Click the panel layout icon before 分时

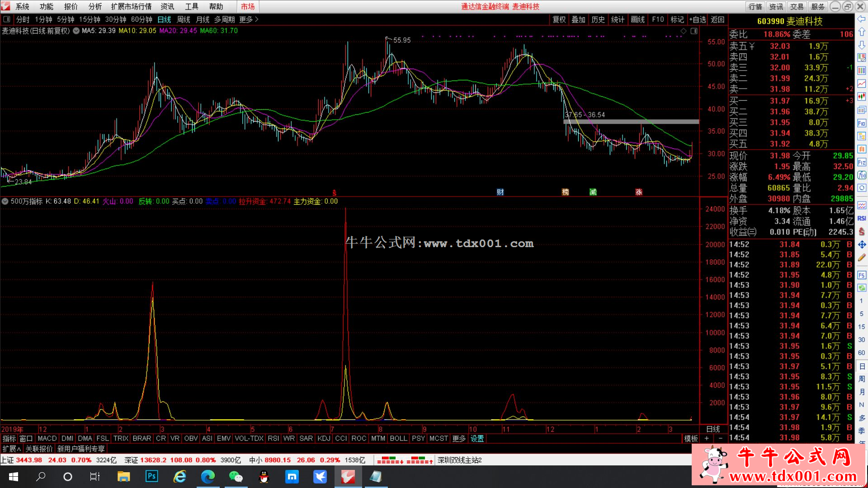[x=7, y=19]
